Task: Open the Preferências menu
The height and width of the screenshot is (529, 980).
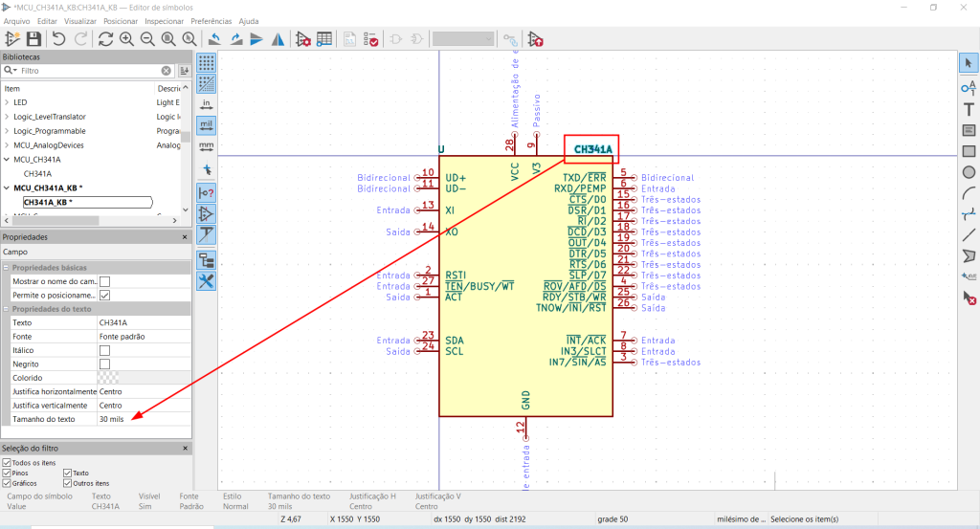Action: coord(212,21)
